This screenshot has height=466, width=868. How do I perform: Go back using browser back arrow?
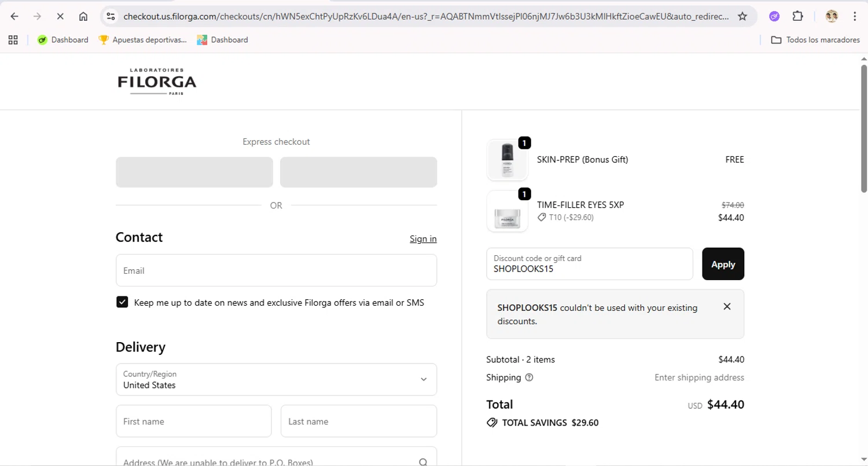(x=14, y=16)
